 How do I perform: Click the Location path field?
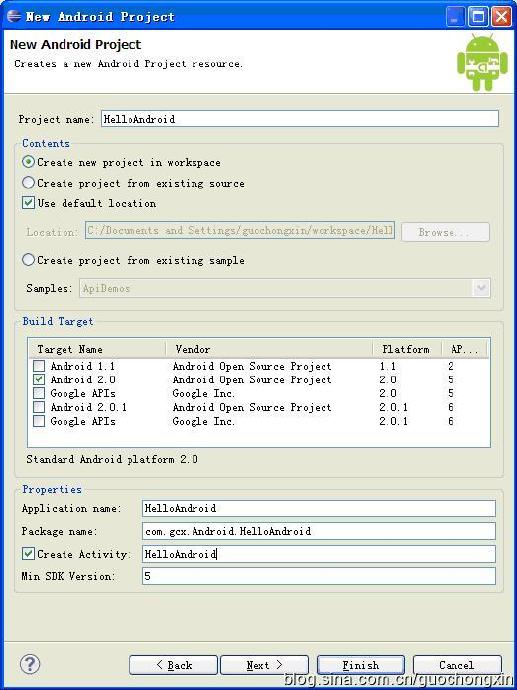240,231
